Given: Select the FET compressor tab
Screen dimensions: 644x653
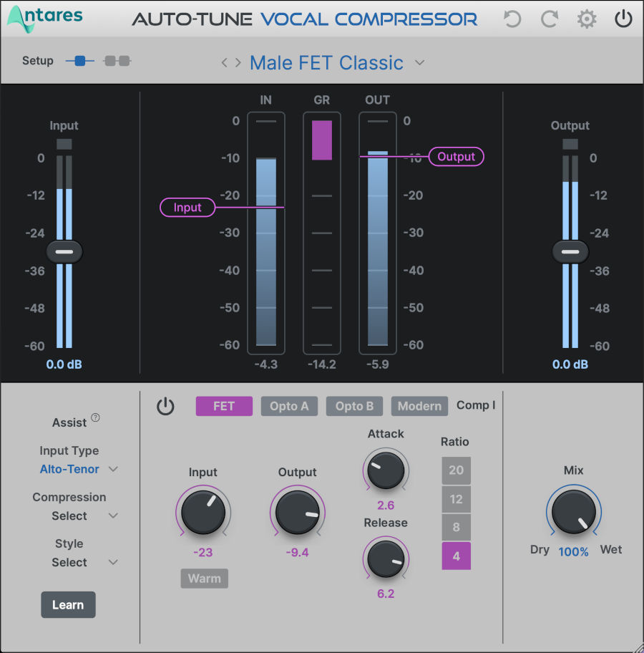Looking at the screenshot, I should point(224,406).
